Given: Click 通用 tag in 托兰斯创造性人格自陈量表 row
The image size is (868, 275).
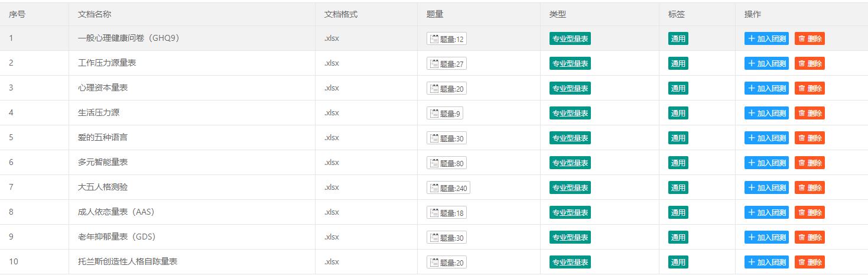Looking at the screenshot, I should point(678,263).
